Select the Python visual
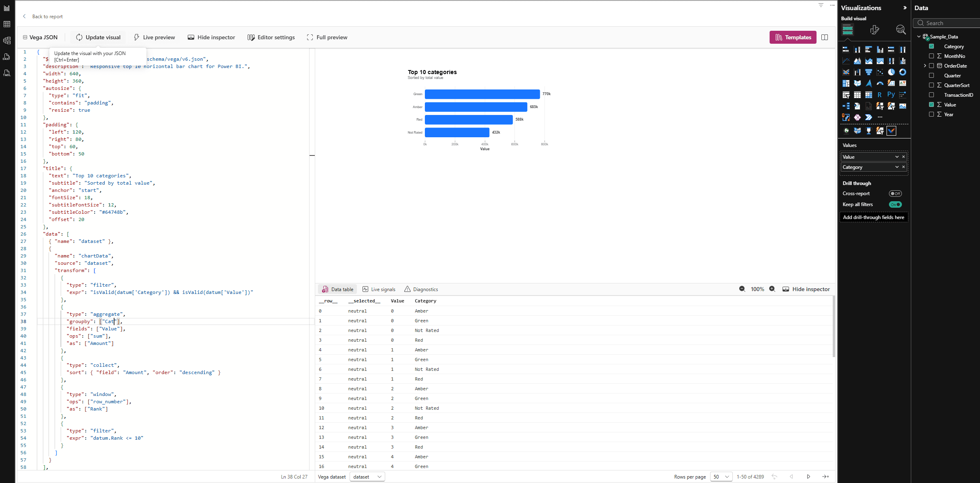Screen dimensions: 980x483 tap(891, 95)
